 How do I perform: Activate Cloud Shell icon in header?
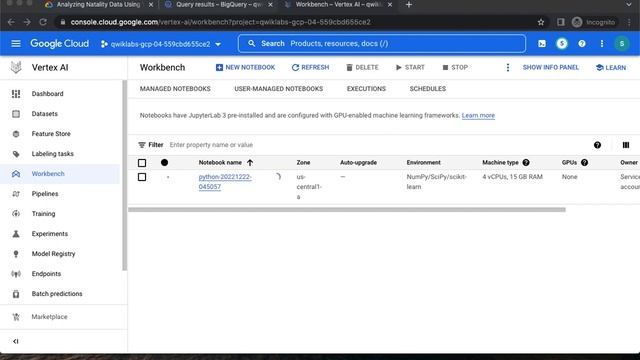[542, 44]
